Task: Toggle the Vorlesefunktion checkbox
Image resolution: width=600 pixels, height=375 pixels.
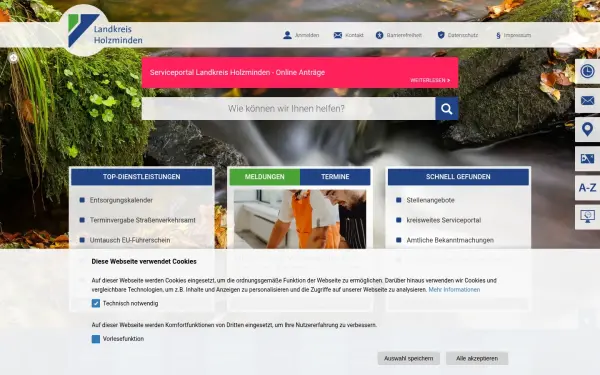Action: [96, 339]
